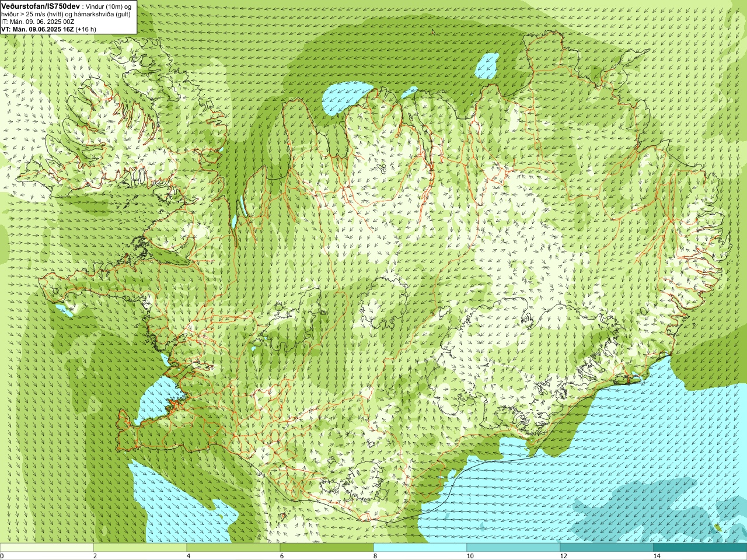747x560 pixels.
Task: Click the scale label '6'
Action: [x=282, y=556]
